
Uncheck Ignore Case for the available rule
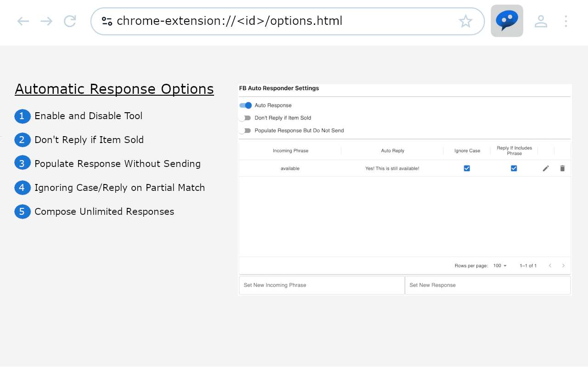click(467, 168)
